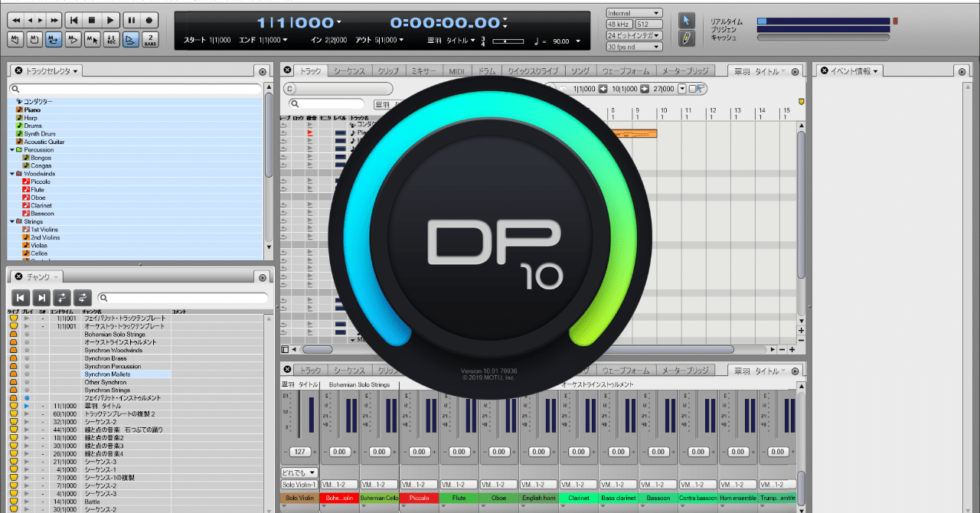Toggle play for the オーケストラ・トラックテンプレート chunk
This screenshot has height=513, width=980.
(27, 326)
